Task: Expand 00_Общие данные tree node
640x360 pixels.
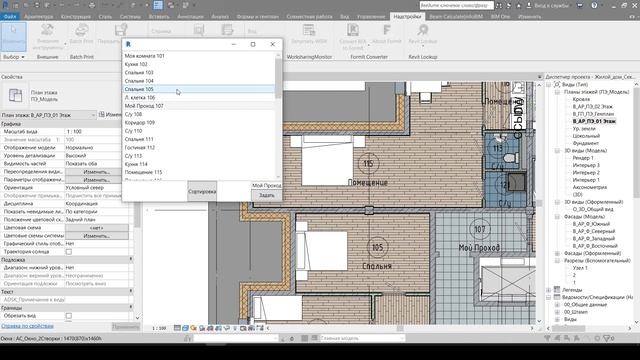Action: click(x=557, y=304)
